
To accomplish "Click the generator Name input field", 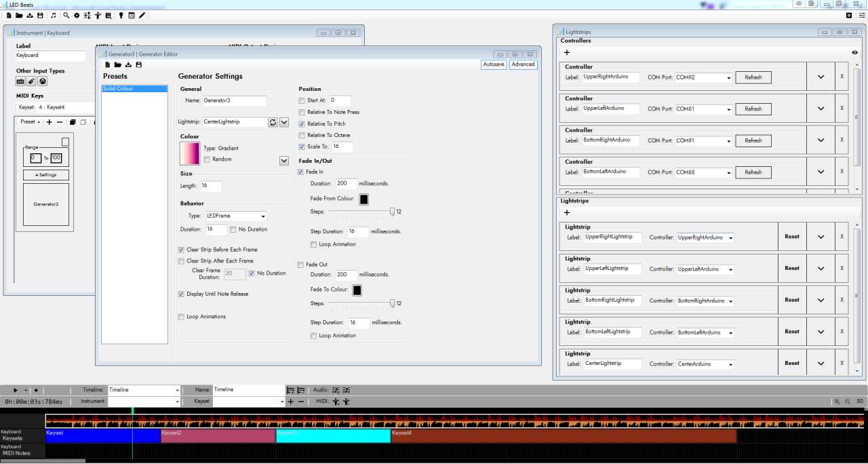I will [235, 101].
